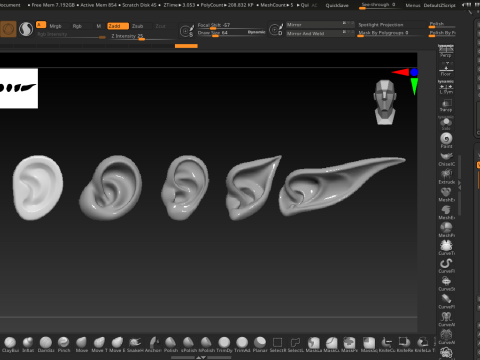Image resolution: width=480 pixels, height=360 pixels.
Task: Select the Move Topological brush
Action: coord(99,344)
